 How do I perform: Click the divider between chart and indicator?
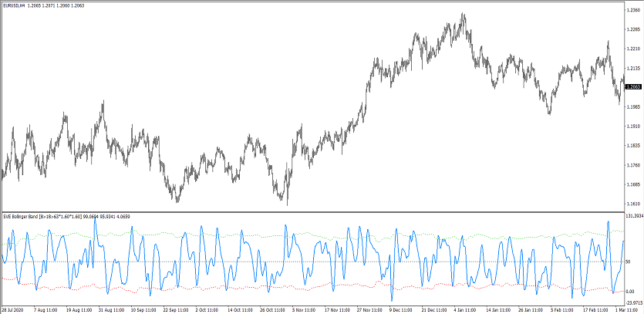click(x=309, y=211)
